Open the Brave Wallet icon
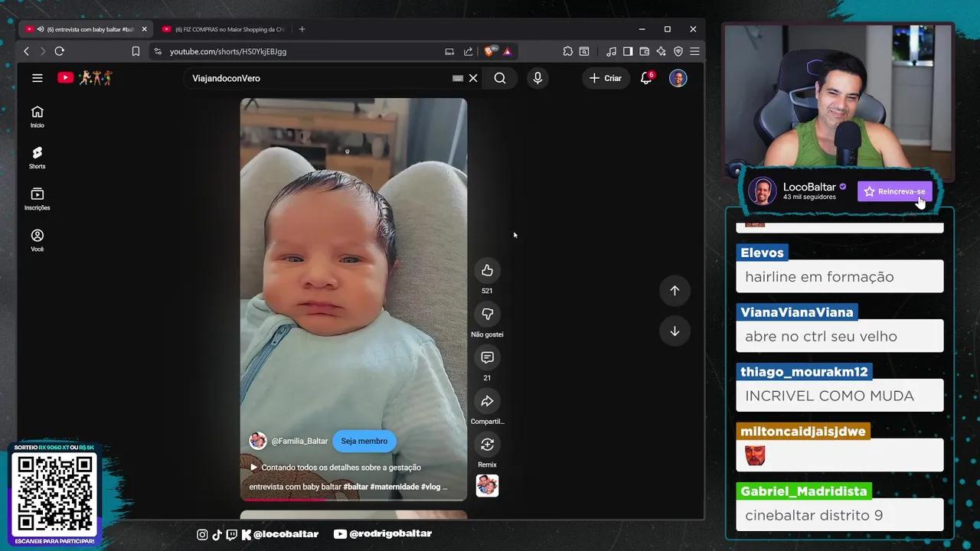The image size is (980, 551). (x=645, y=51)
